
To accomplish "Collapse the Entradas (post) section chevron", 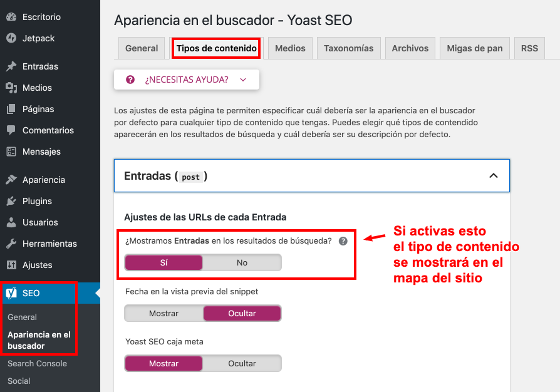I will 493,176.
